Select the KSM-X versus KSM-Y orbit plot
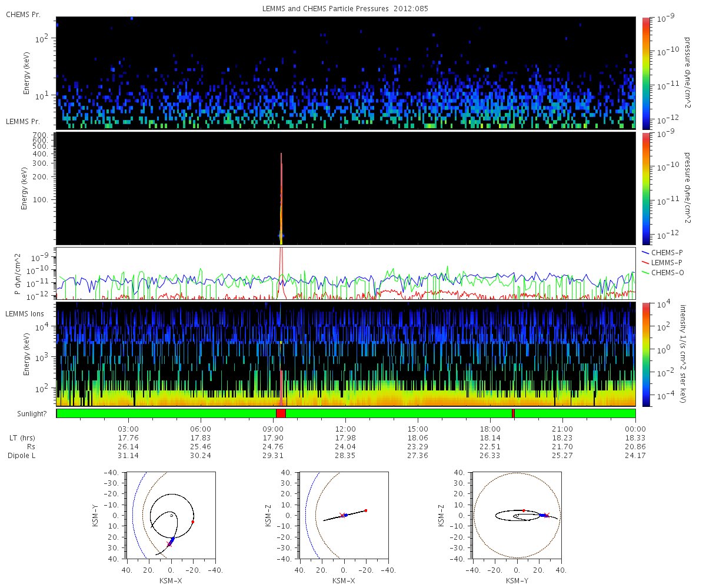Image resolution: width=706 pixels, height=588 pixels. pos(171,515)
